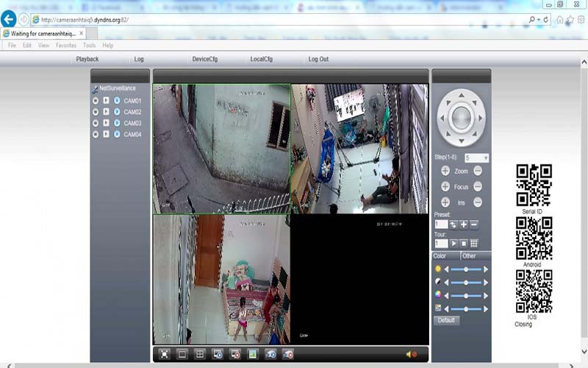Switch to single-window view layout
Viewport: 588px width, 368px height.
(x=182, y=354)
